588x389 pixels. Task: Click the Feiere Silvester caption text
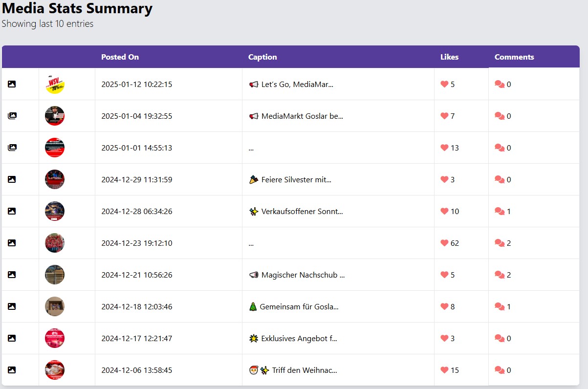[x=296, y=179]
